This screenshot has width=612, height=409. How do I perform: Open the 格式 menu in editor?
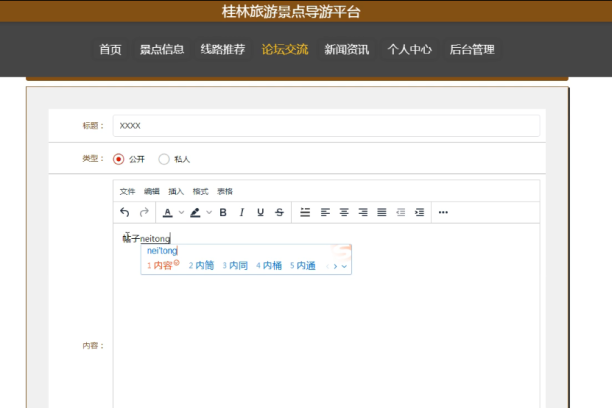pyautogui.click(x=200, y=191)
